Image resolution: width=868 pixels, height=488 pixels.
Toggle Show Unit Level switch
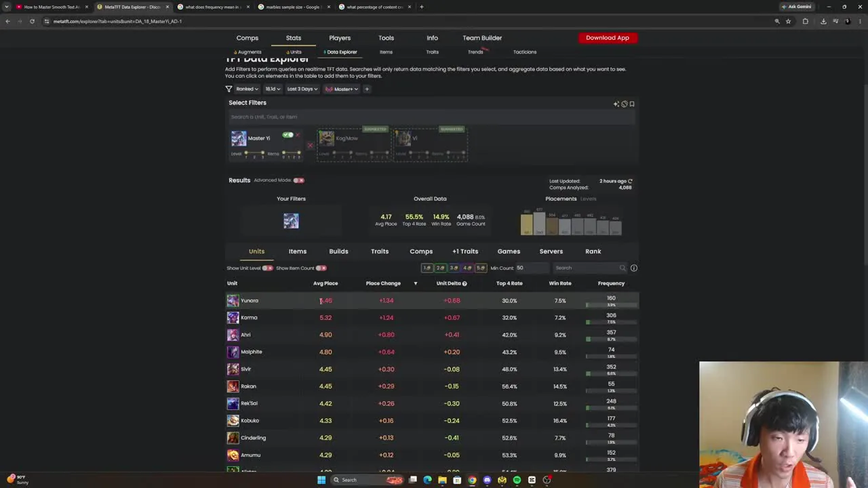[268, 268]
